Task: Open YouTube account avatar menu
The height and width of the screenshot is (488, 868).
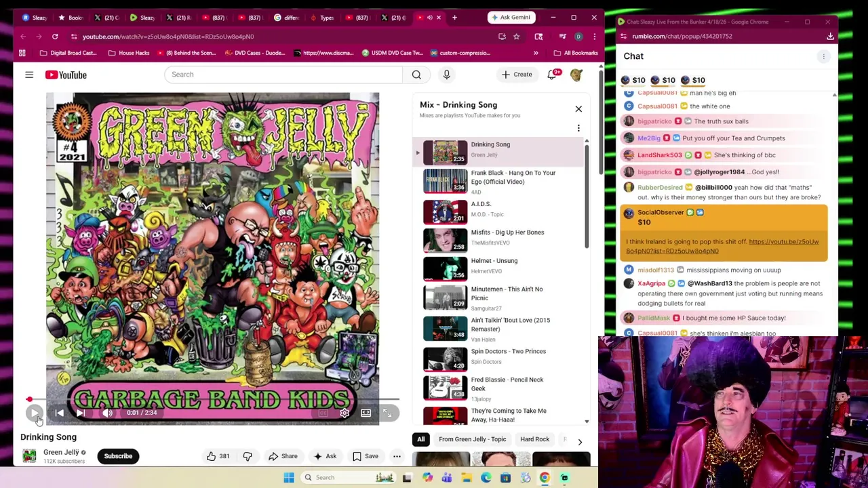Action: click(576, 75)
